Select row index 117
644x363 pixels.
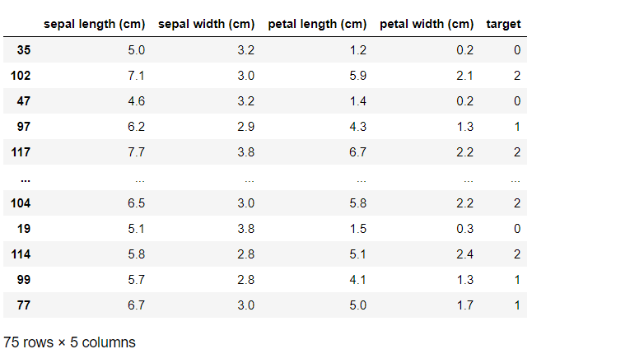point(21,151)
